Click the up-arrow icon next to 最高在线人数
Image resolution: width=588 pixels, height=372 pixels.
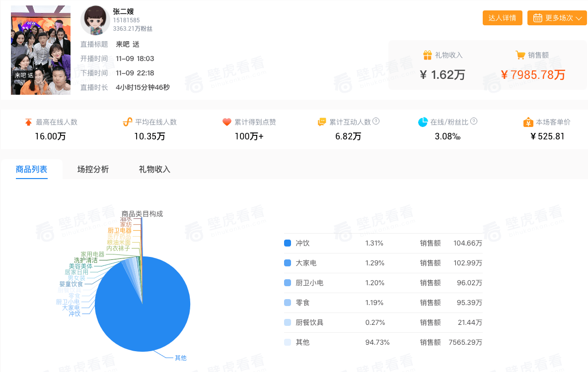tap(28, 122)
